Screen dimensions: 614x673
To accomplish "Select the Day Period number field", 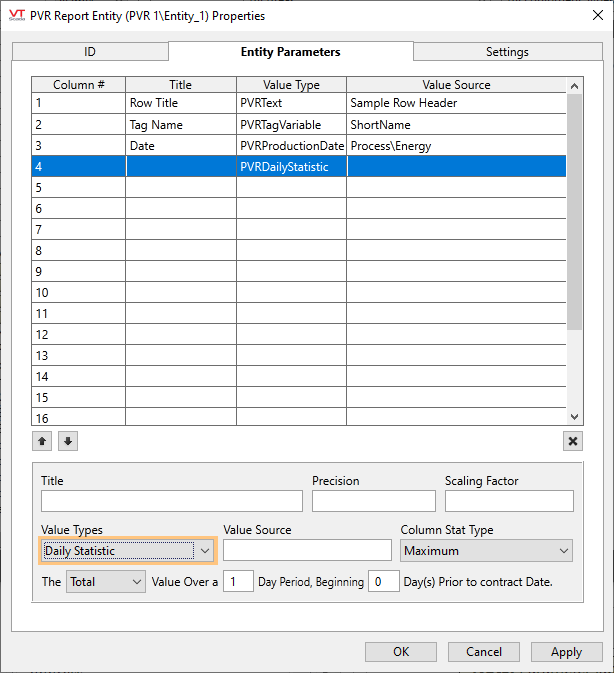I will click(238, 581).
